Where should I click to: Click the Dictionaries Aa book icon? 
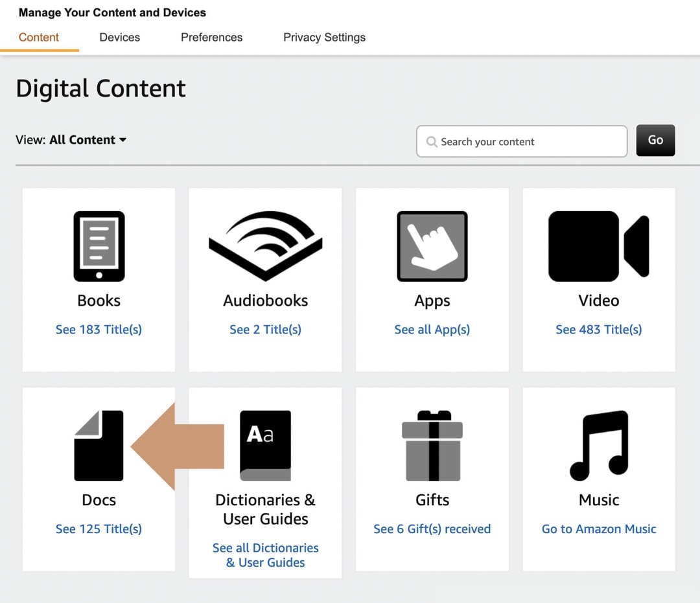point(266,446)
